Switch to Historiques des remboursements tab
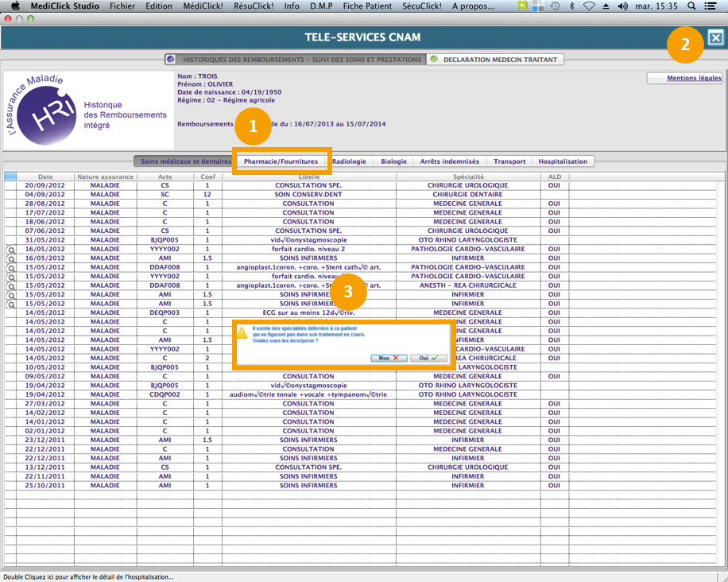 pos(296,60)
